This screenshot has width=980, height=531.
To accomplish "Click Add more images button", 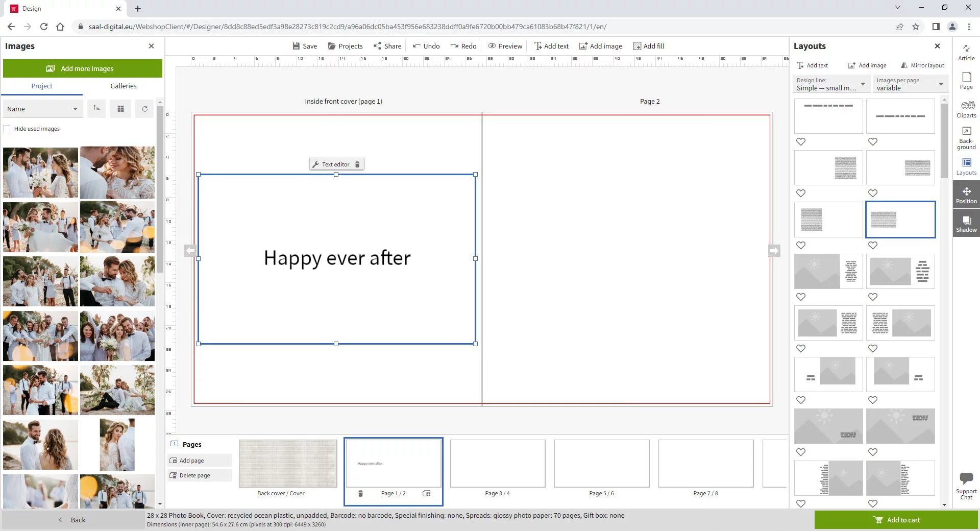I will [83, 68].
